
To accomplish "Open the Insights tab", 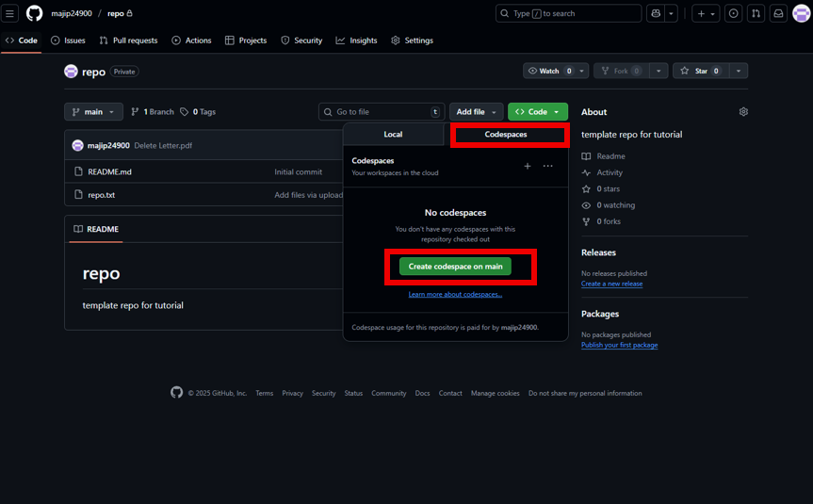I will pos(356,41).
